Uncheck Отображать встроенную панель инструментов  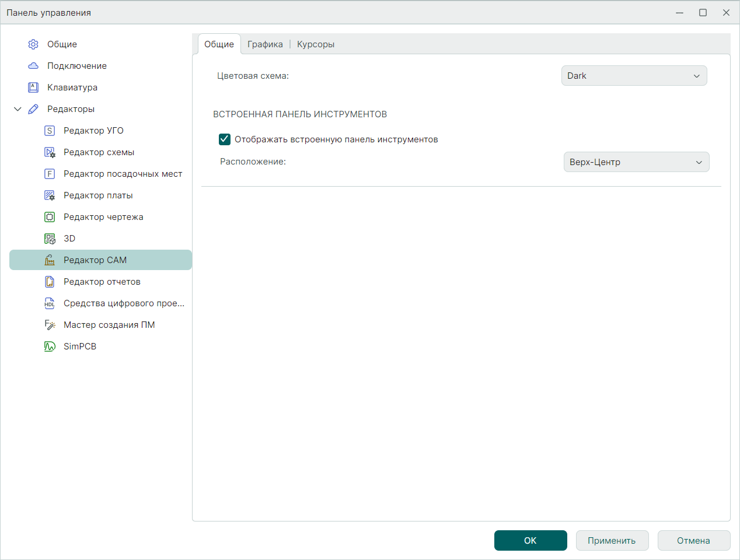pyautogui.click(x=225, y=139)
